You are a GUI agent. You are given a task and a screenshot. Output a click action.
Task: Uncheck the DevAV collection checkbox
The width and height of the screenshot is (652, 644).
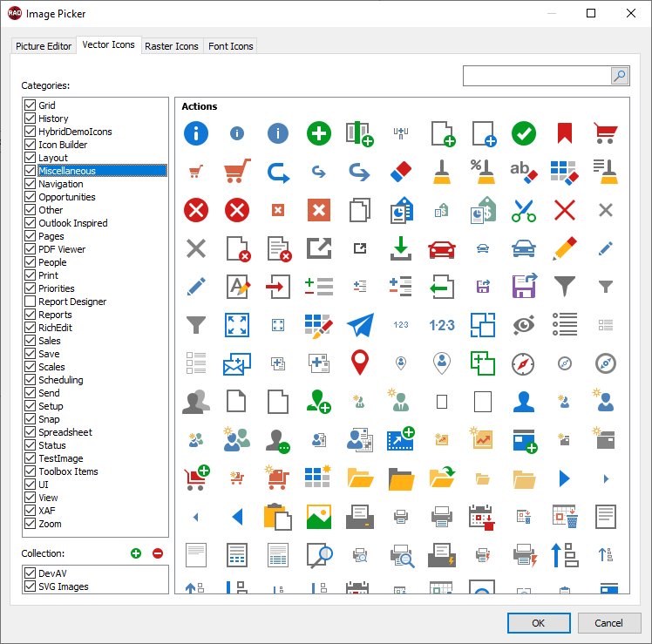point(31,573)
